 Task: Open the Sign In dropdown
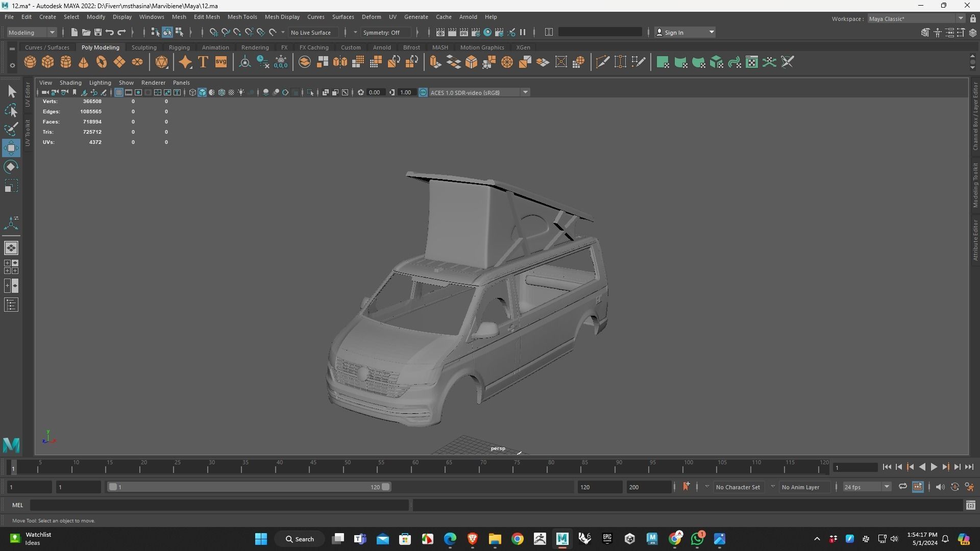684,32
